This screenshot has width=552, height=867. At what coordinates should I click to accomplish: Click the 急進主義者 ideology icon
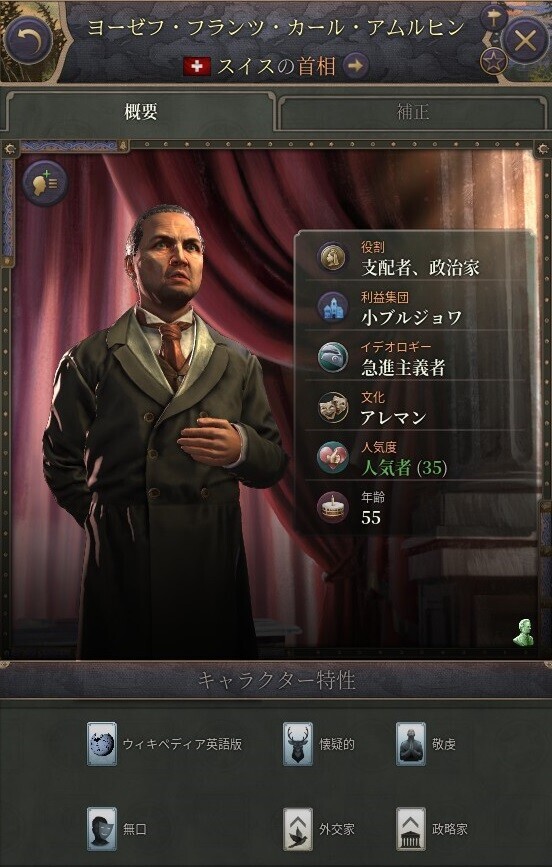tap(333, 357)
